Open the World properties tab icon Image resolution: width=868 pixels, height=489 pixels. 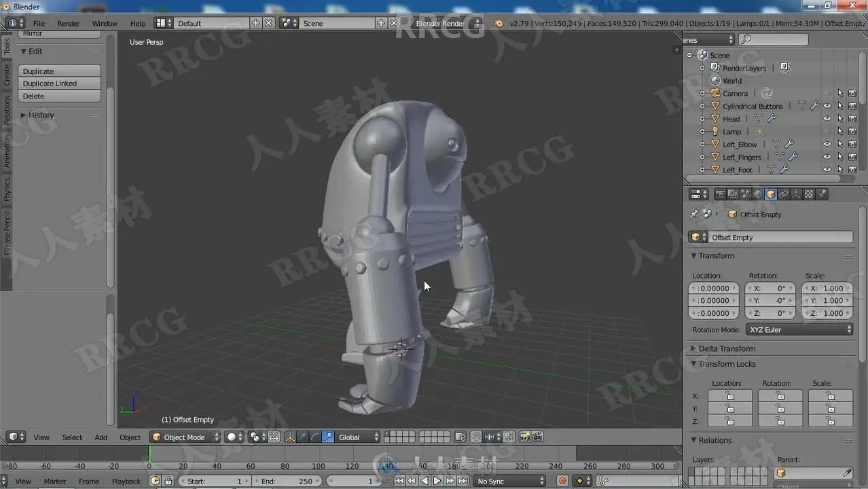[x=758, y=194]
